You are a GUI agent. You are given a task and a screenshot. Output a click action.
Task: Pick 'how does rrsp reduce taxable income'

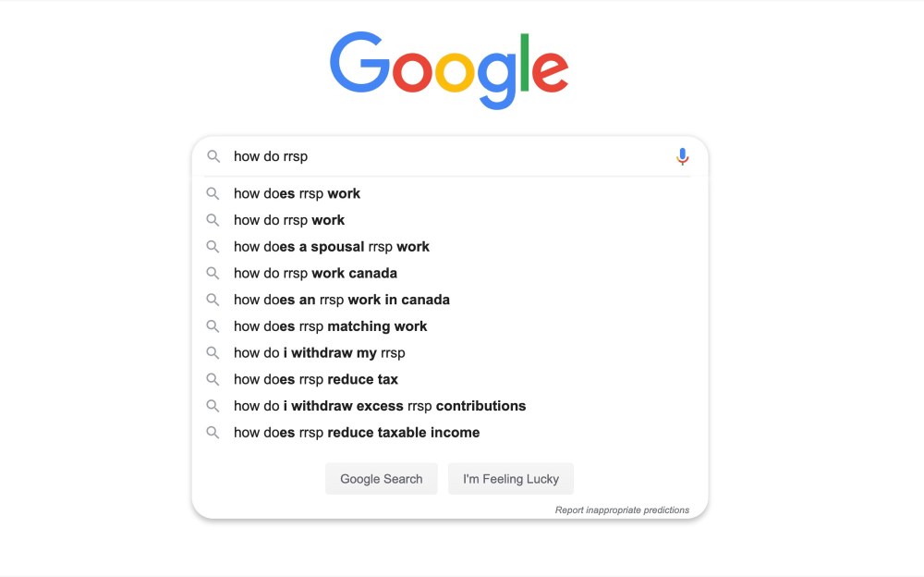click(356, 433)
